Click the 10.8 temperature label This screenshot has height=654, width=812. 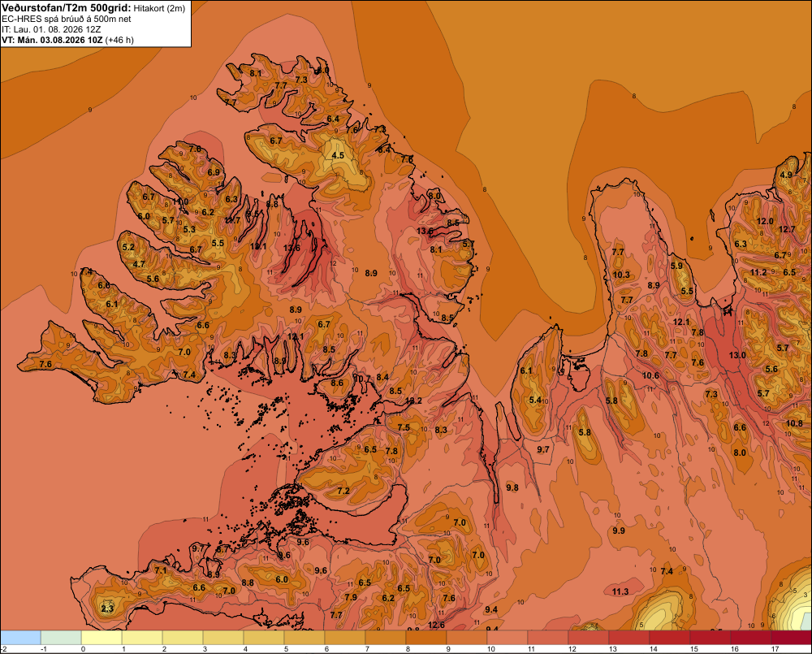(794, 423)
